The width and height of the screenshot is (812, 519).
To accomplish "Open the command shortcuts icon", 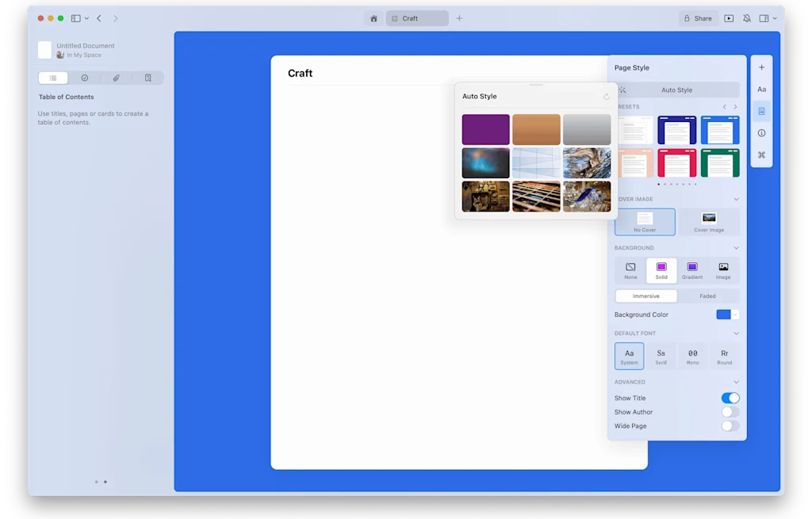I will [x=761, y=155].
